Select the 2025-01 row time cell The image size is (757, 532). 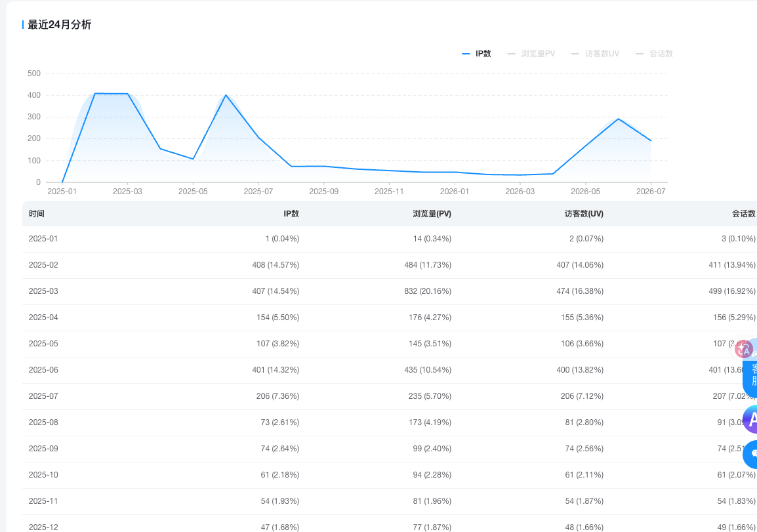coord(43,239)
